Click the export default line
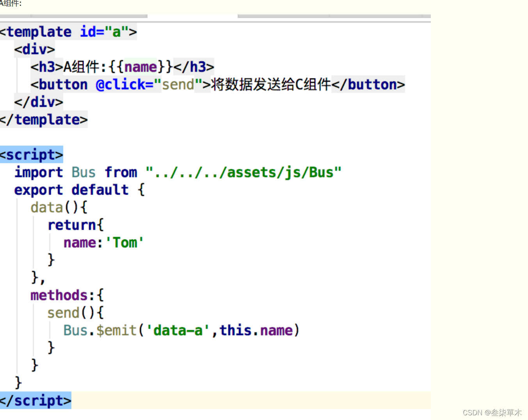 [80, 190]
